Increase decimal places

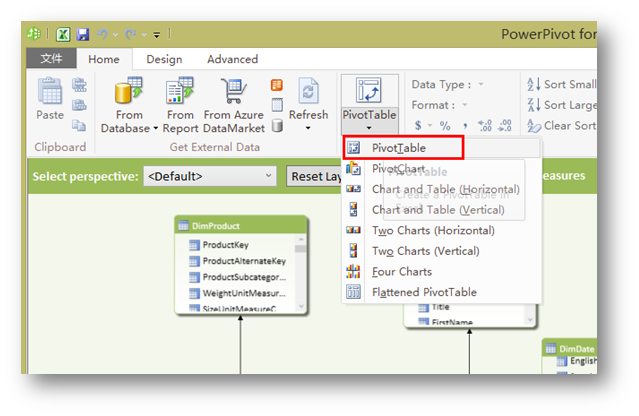(485, 125)
